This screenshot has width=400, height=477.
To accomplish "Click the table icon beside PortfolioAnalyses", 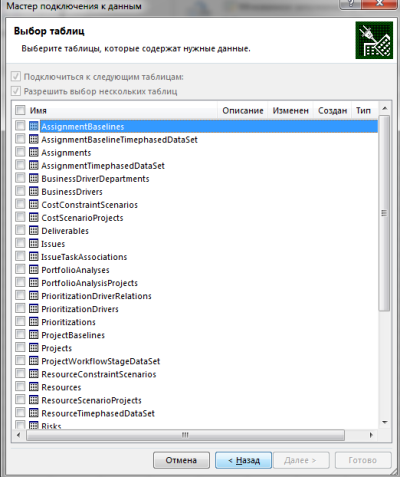I will pos(34,269).
